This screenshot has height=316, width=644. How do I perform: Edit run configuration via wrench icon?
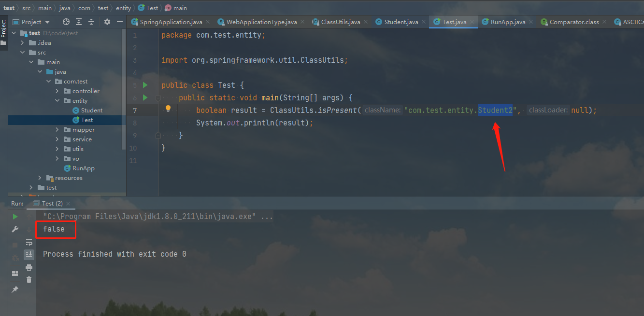coord(14,229)
